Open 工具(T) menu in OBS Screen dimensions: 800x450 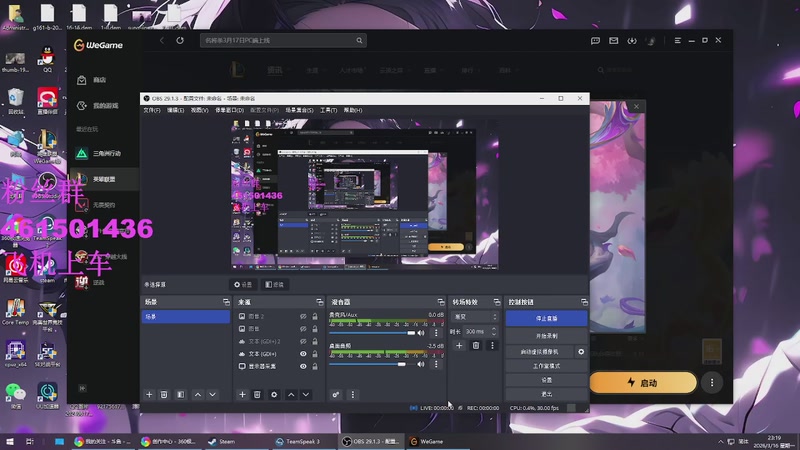[x=328, y=110]
